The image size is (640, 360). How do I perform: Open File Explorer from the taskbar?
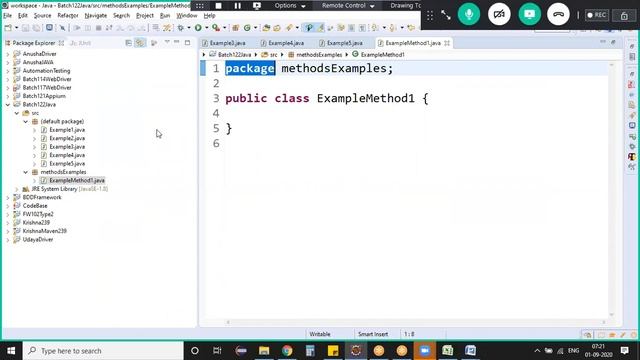pos(264,351)
